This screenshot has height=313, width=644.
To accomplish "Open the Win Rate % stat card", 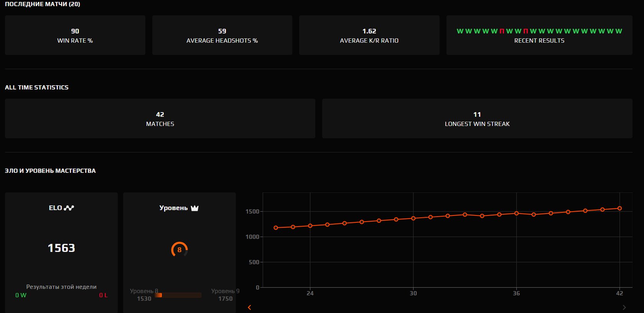I will point(75,35).
